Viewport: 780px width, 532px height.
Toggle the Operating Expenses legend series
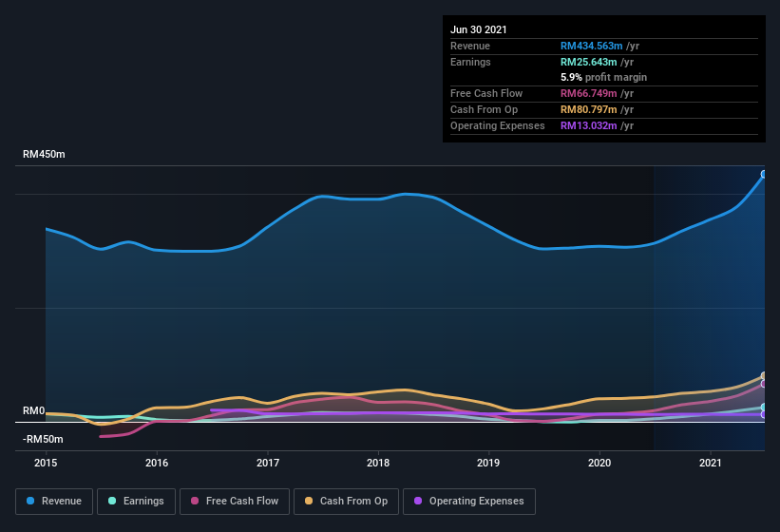(x=469, y=502)
